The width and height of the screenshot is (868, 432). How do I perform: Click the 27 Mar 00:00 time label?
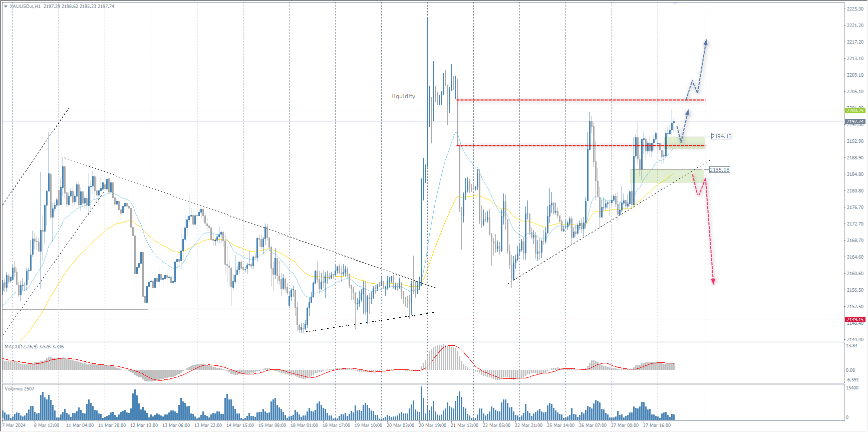(x=625, y=425)
